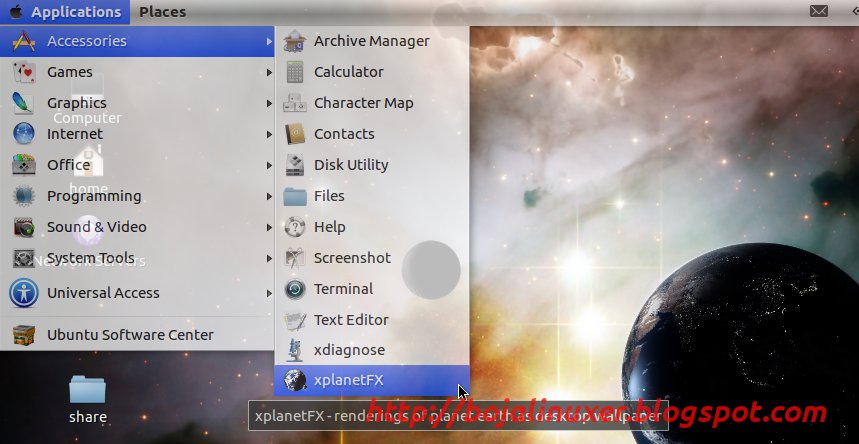Click the Graphics feather icon
Screen dimensions: 859x444
[24, 103]
